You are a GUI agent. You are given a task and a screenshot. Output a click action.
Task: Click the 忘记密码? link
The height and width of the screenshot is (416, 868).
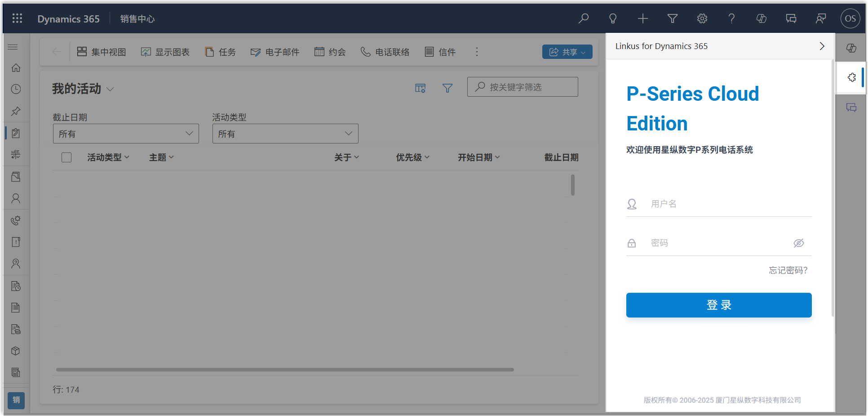788,270
